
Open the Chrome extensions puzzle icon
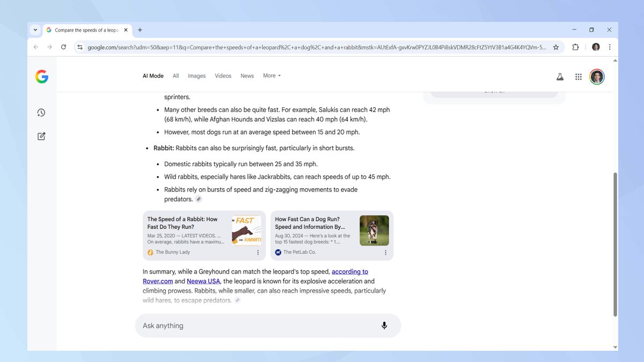click(575, 47)
